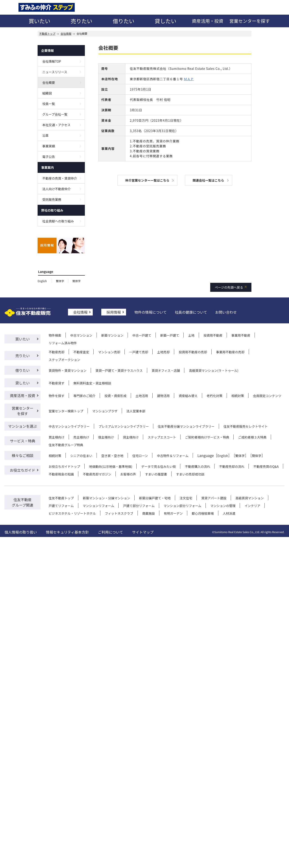Open 借りたい in top navigation
This screenshot has width=289, height=868.
coord(124,21)
